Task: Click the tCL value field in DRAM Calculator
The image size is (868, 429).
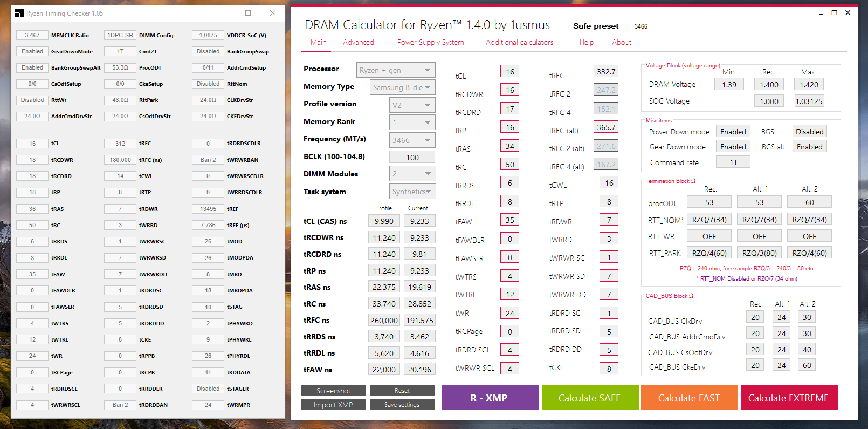Action: (510, 71)
